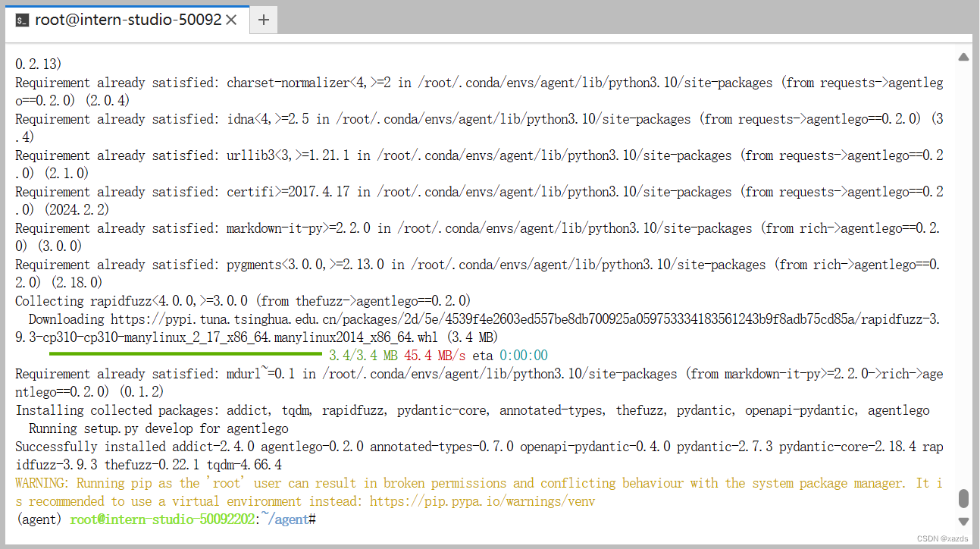Viewport: 980px width, 549px height.
Task: Click the scrollbar up arrow
Action: click(x=963, y=57)
